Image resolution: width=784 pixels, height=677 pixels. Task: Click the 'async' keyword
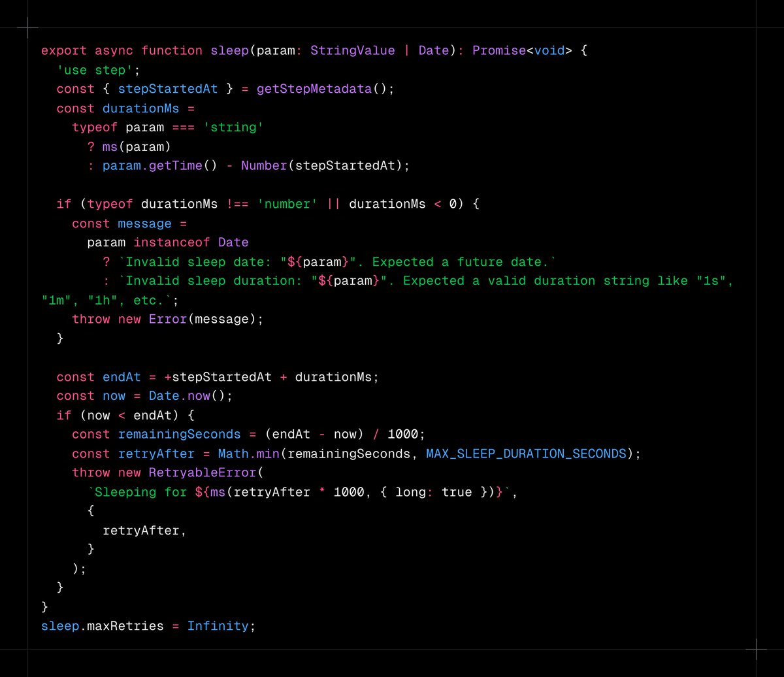point(114,50)
